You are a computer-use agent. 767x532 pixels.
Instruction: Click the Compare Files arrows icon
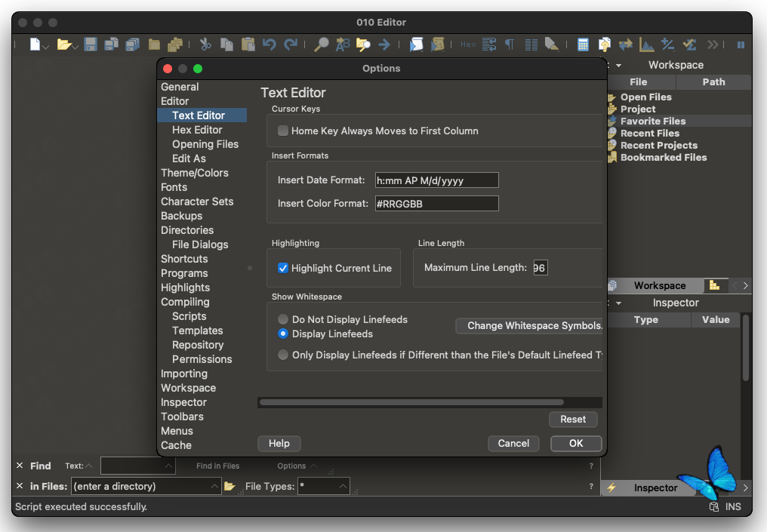coord(626,45)
